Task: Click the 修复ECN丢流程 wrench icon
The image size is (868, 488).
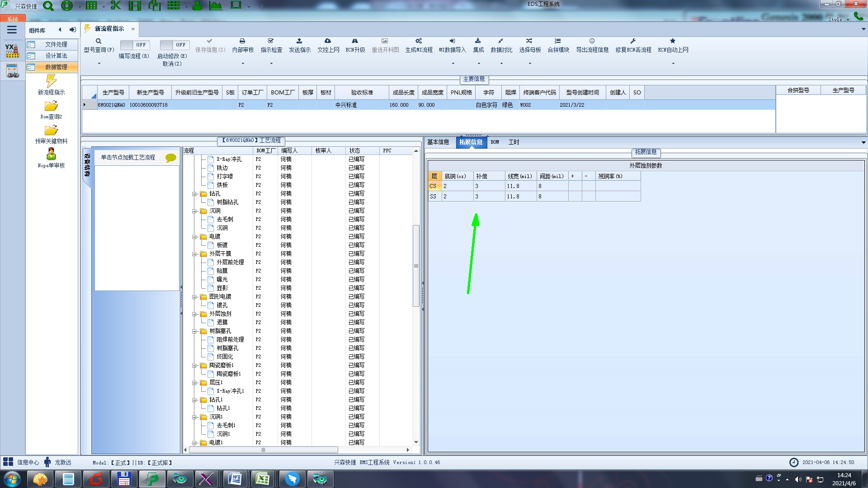Action: [633, 41]
